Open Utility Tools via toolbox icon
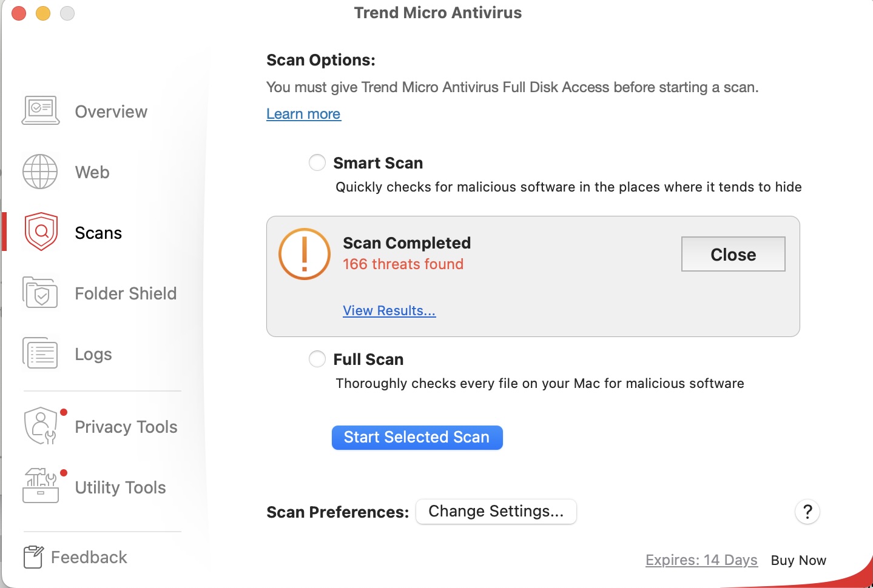 click(x=40, y=486)
